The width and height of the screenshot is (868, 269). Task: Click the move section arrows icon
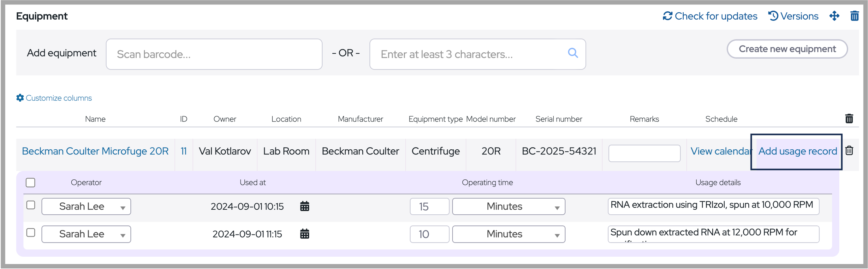834,16
